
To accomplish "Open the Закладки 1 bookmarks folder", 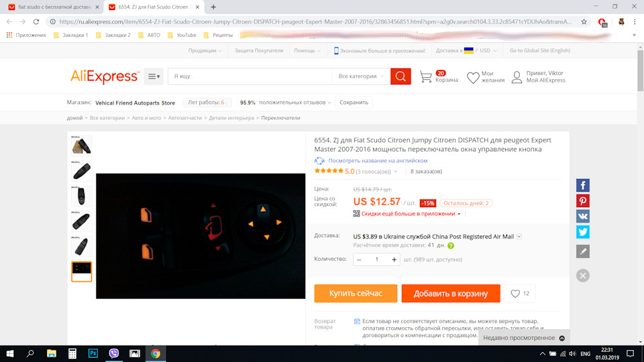I will 70,35.
